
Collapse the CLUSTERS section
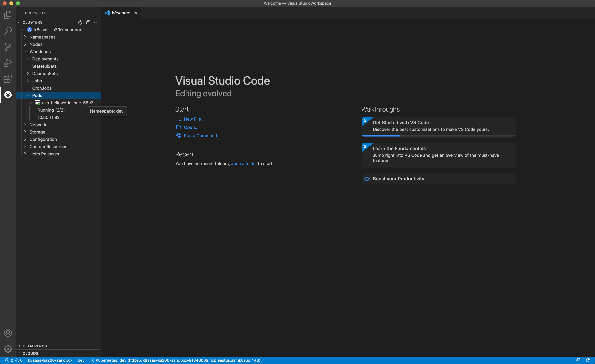(x=19, y=22)
